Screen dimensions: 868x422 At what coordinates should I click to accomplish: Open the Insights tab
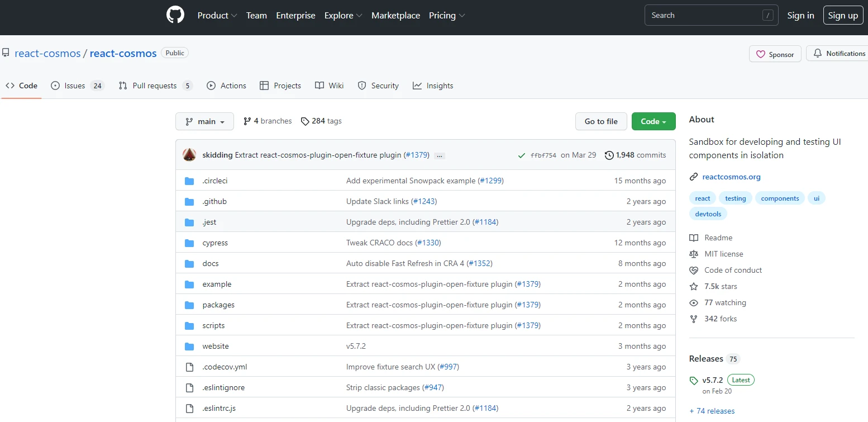[x=433, y=86]
